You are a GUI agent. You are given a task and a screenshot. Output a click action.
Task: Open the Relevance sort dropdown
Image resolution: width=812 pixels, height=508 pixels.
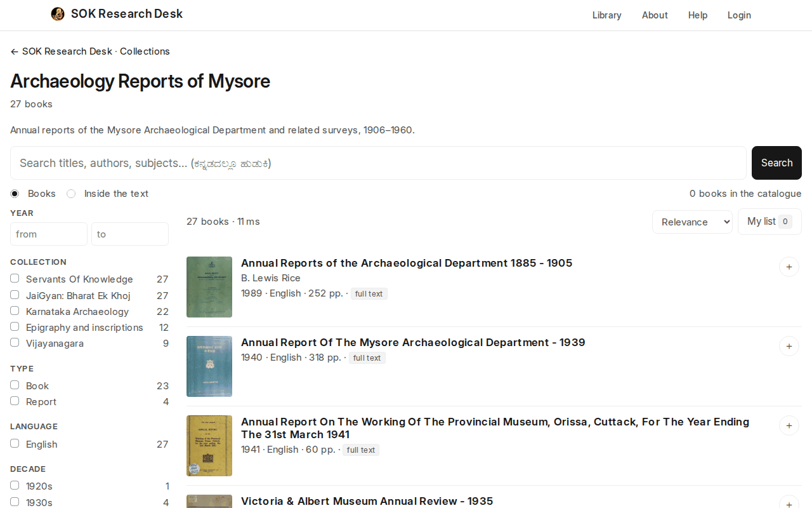[x=692, y=222]
